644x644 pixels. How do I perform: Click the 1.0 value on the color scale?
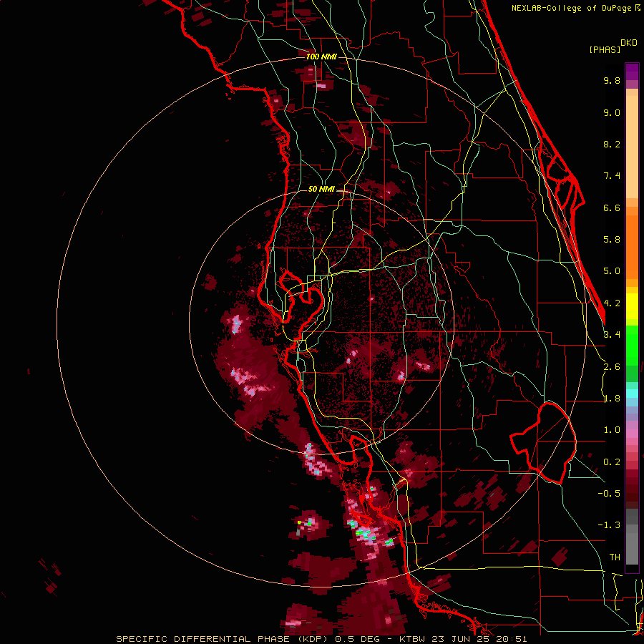(x=612, y=430)
